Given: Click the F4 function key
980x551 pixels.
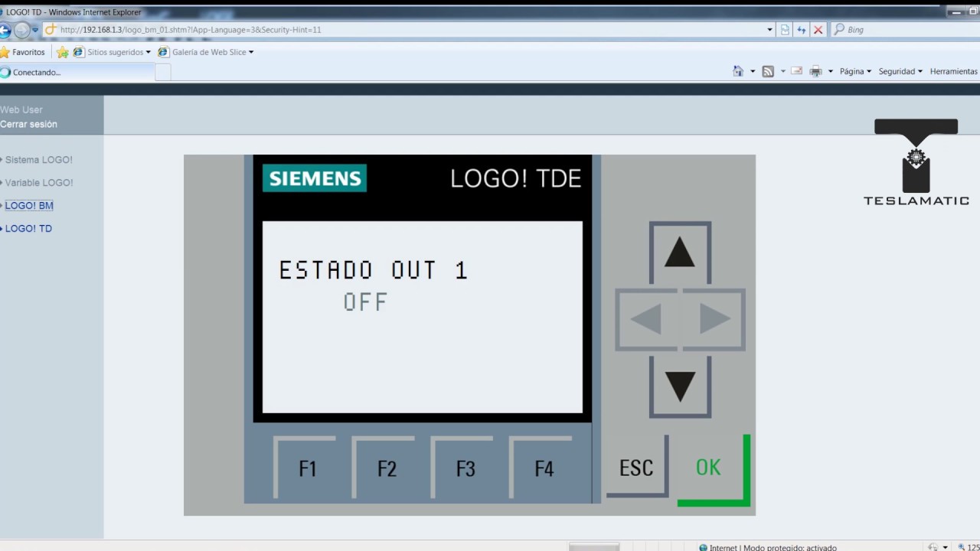Looking at the screenshot, I should (544, 468).
